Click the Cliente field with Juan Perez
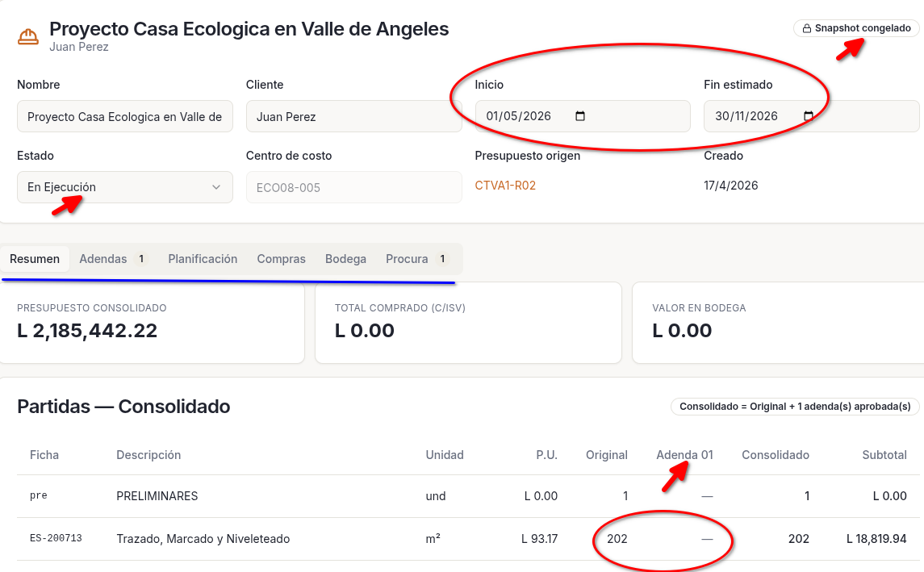This screenshot has height=572, width=924. point(353,116)
